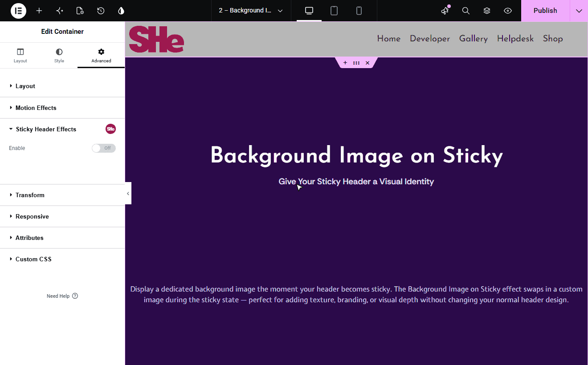
Task: Switch to the Style tab
Action: tap(59, 56)
